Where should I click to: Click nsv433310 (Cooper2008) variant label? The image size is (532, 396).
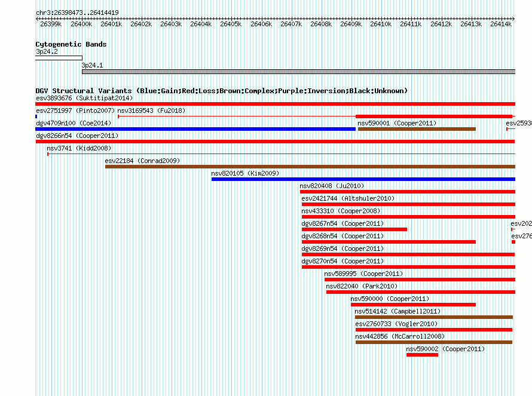(x=341, y=211)
